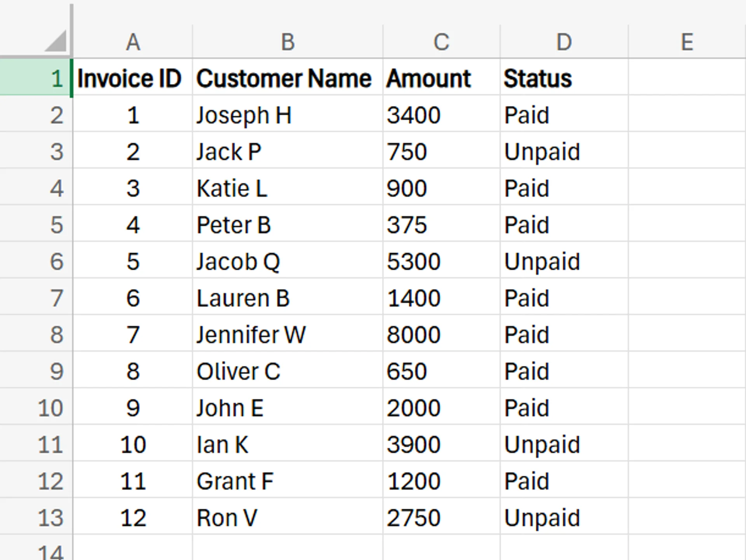The width and height of the screenshot is (746, 560).
Task: Click the Customer Name header cell
Action: [287, 78]
